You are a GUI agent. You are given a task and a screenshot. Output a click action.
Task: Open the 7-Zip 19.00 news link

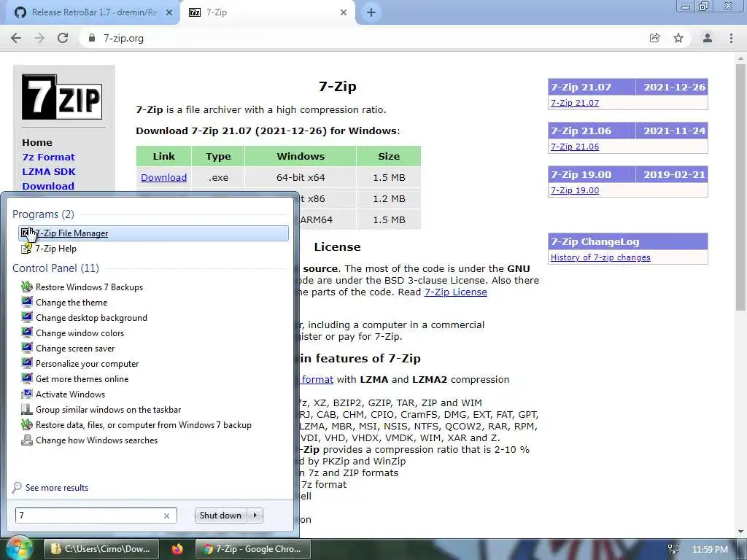[x=575, y=190]
